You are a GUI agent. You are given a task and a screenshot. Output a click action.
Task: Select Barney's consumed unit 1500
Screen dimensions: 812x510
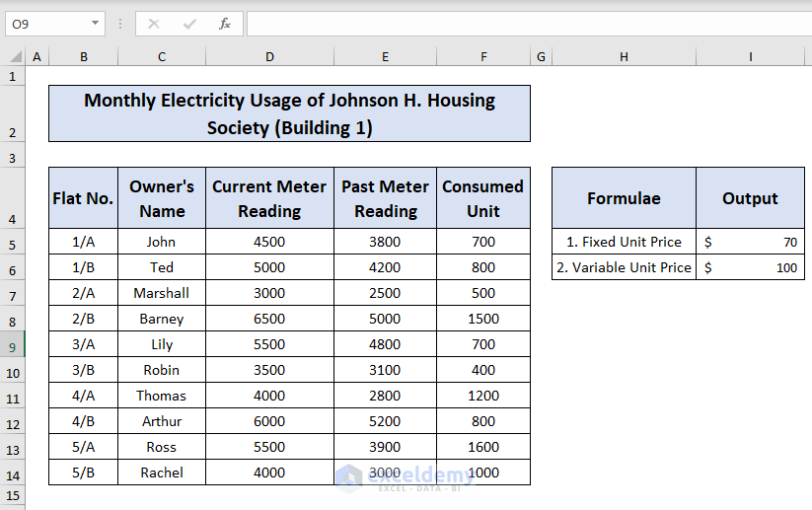click(483, 319)
